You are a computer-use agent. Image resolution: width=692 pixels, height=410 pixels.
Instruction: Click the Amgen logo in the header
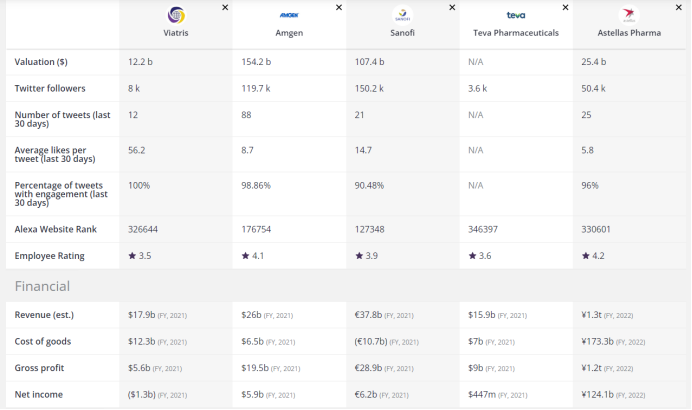pyautogui.click(x=289, y=15)
